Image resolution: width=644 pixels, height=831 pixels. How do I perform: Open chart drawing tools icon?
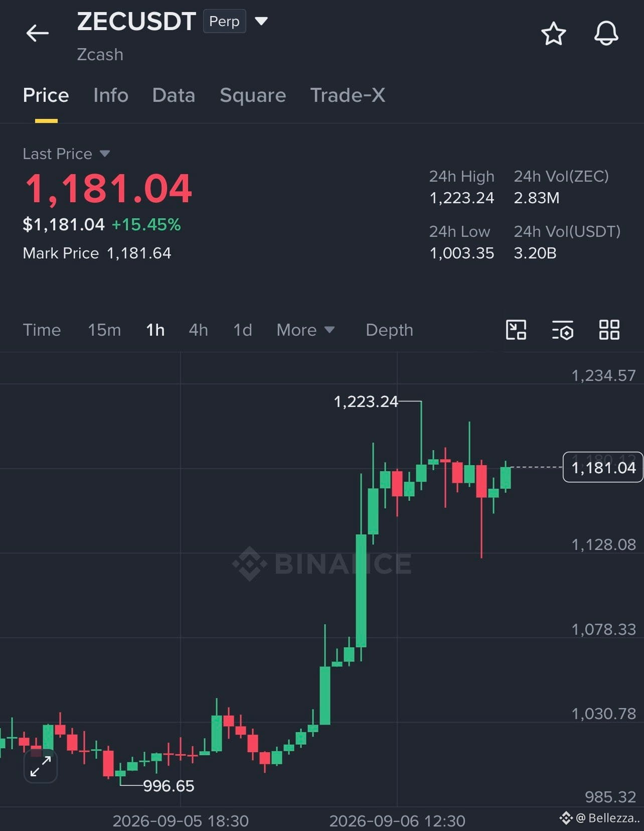point(516,330)
